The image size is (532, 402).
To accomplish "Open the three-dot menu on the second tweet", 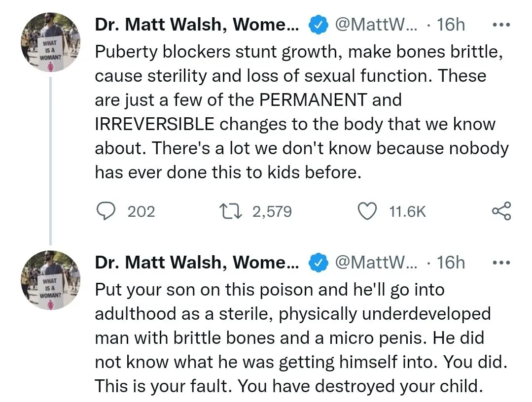I will point(502,263).
